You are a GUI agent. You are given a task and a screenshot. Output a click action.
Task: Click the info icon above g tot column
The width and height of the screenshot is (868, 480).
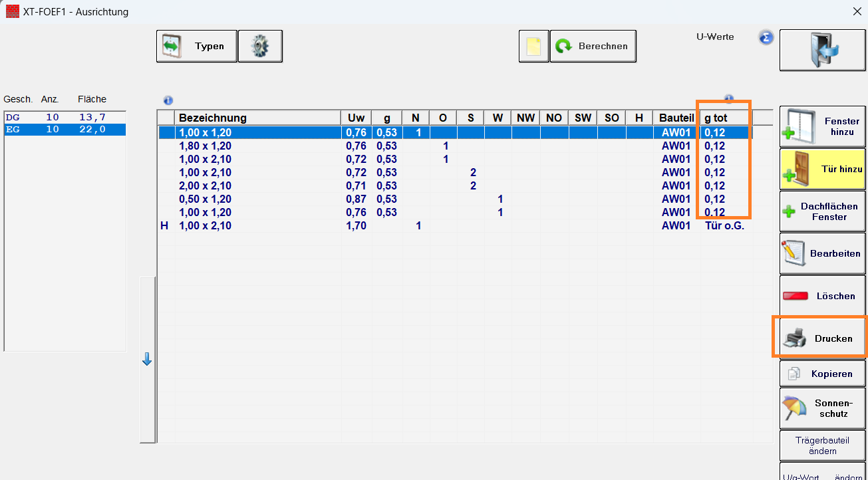pyautogui.click(x=729, y=100)
